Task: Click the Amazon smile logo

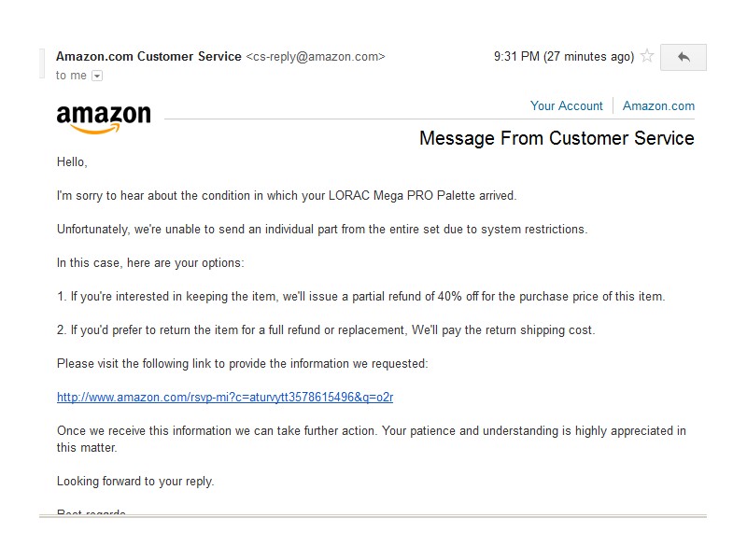Action: 104,119
